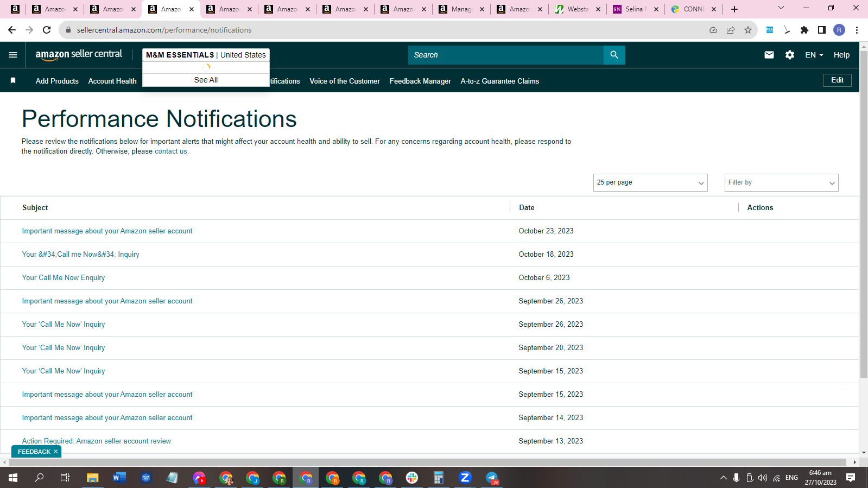The width and height of the screenshot is (868, 488).
Task: Open Your Call Me Now Enquiry notification
Action: pyautogui.click(x=64, y=278)
